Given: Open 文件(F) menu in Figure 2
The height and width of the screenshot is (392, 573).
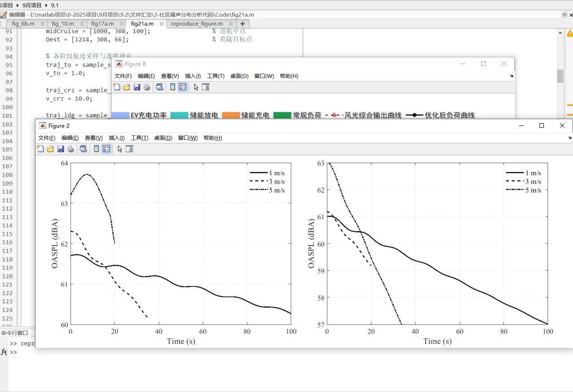Looking at the screenshot, I should pos(47,138).
